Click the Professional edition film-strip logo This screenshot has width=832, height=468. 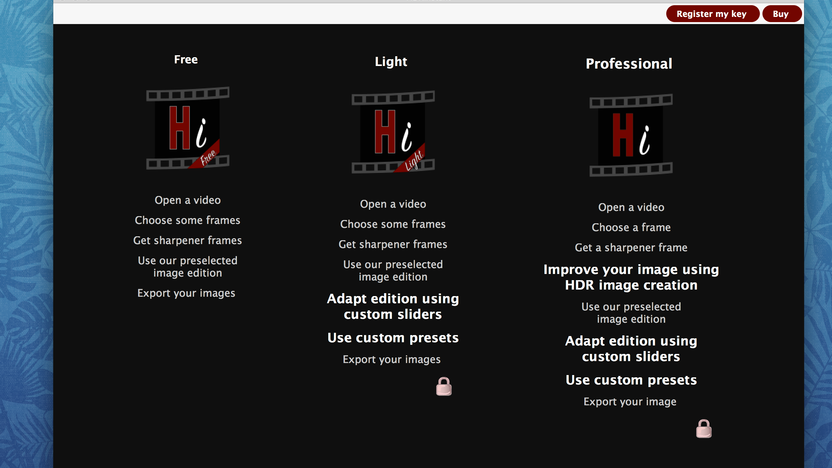click(x=631, y=135)
